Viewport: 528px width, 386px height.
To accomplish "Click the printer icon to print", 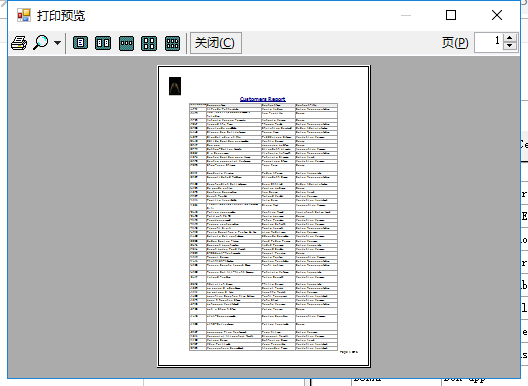I will [19, 43].
